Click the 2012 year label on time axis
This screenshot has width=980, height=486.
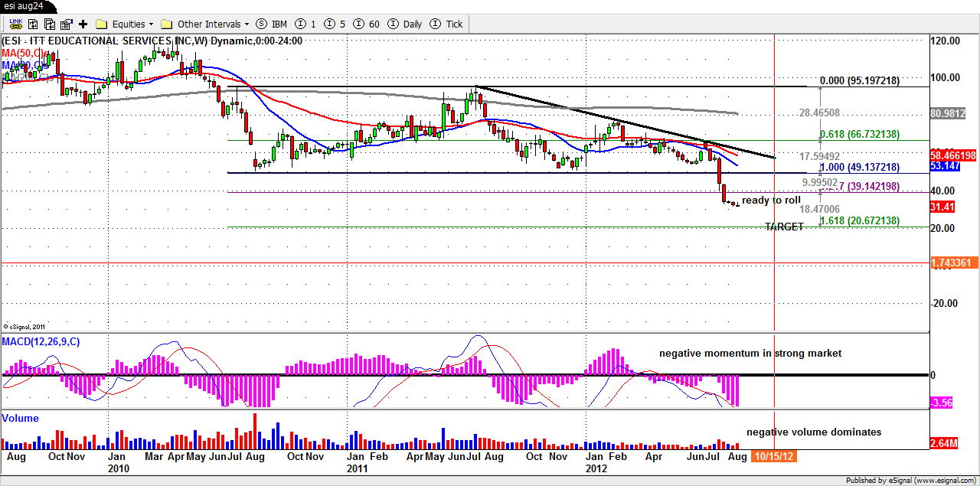point(596,468)
